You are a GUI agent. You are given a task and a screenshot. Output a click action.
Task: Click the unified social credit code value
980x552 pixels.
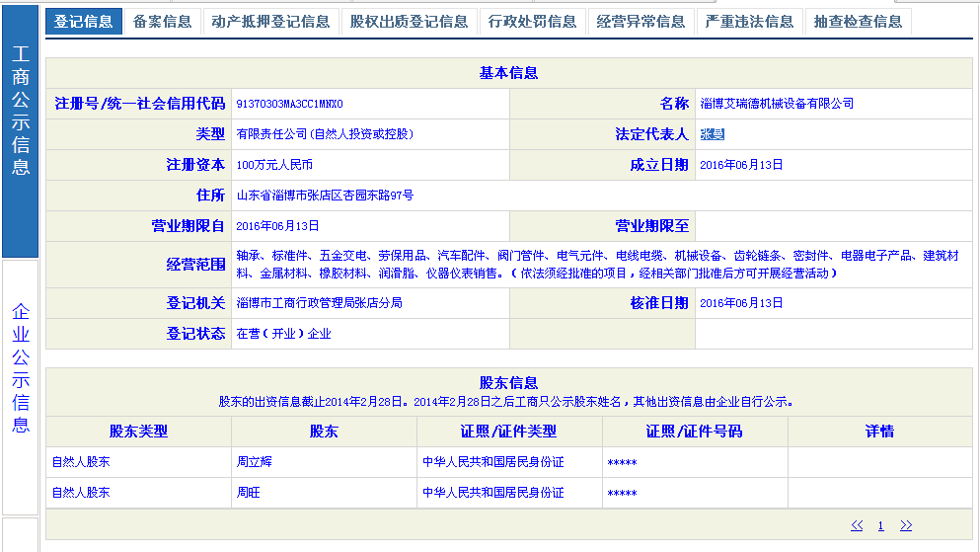(289, 104)
